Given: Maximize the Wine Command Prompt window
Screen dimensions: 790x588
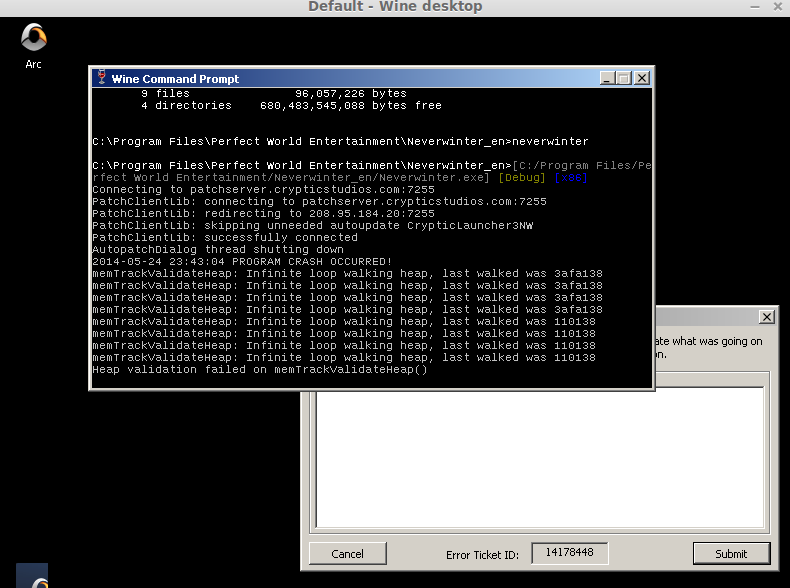Looking at the screenshot, I should point(624,78).
